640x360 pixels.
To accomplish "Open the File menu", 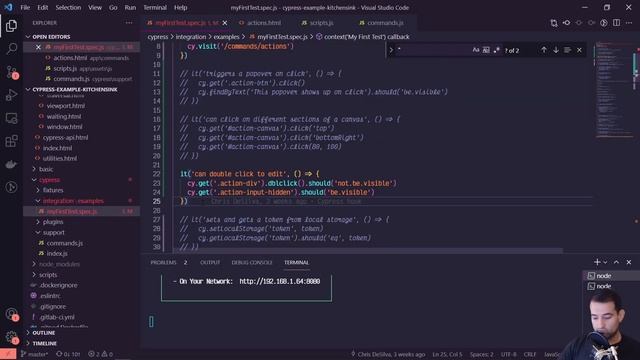I will [x=25, y=7].
